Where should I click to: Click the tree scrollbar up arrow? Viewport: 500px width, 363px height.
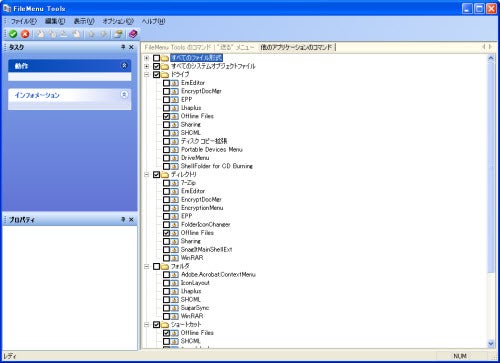click(x=491, y=58)
